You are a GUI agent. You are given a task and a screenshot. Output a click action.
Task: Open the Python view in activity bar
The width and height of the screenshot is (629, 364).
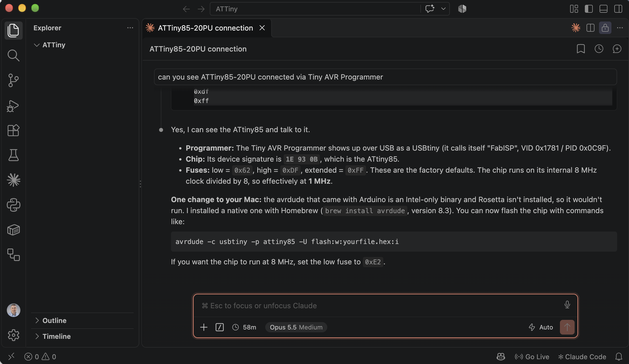13,205
